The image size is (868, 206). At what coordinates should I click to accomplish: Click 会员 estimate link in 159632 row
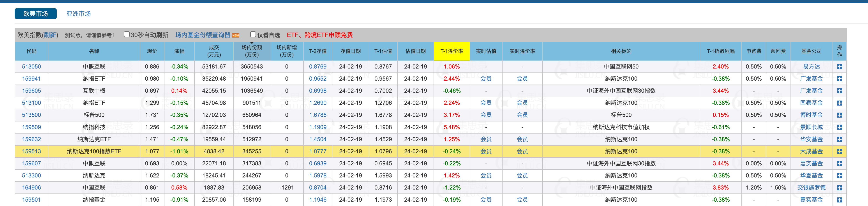click(485, 139)
